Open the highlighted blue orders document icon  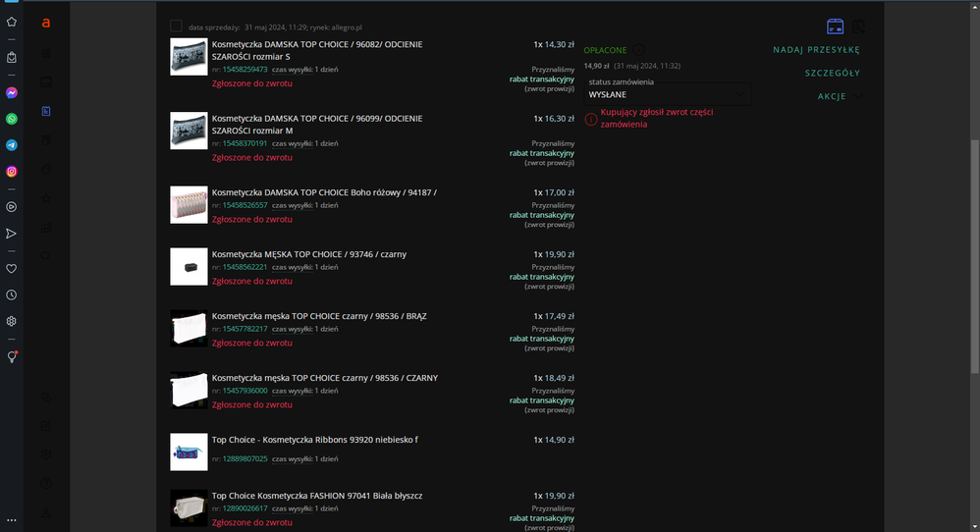point(45,111)
